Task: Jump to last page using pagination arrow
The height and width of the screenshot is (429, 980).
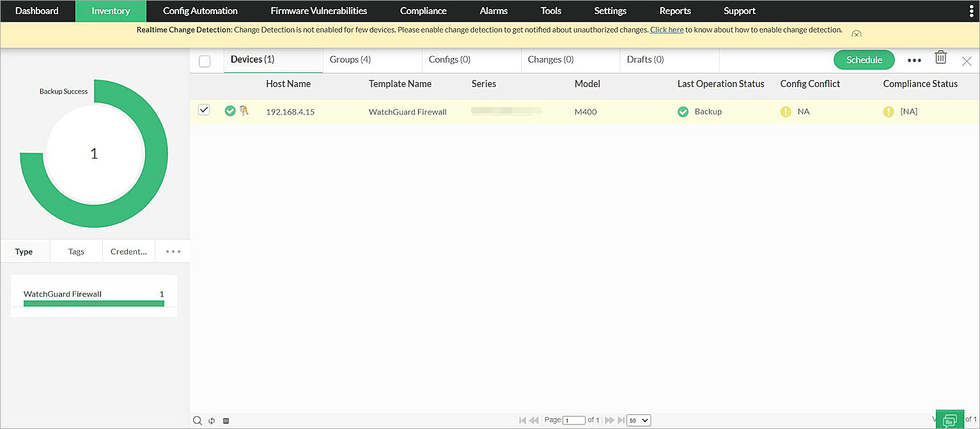Action: [x=619, y=420]
